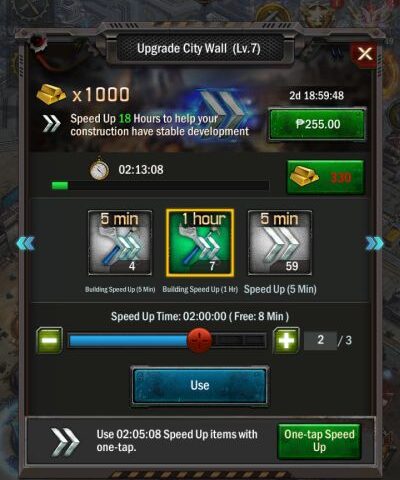Select the generic Speed Up 5 Min item
This screenshot has height=480, width=400.
point(280,243)
